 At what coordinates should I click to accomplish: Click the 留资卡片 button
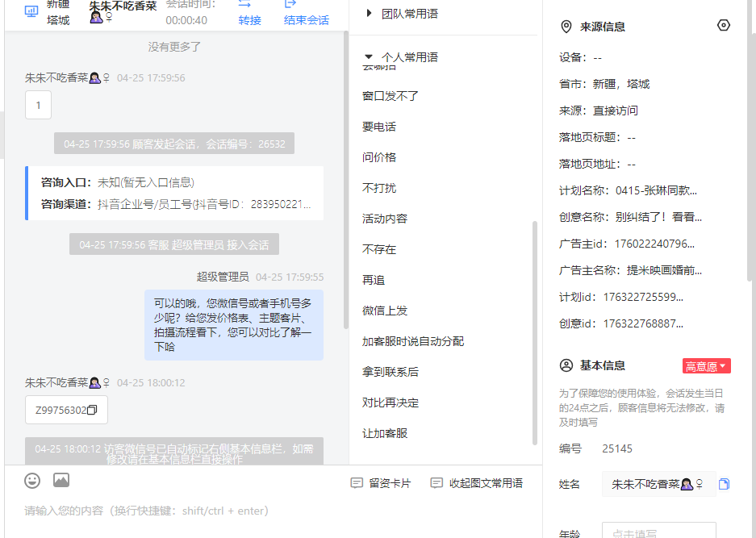pyautogui.click(x=381, y=483)
